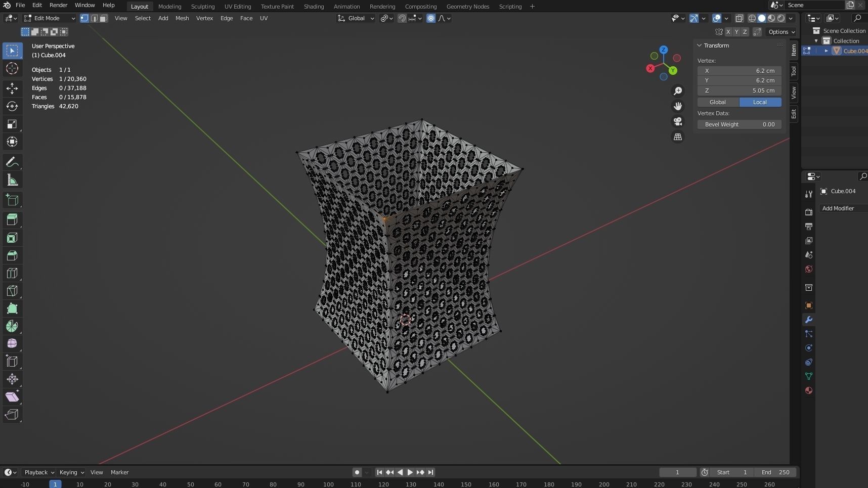Open Render properties tab
Screen dimensions: 868x488
tap(808, 212)
